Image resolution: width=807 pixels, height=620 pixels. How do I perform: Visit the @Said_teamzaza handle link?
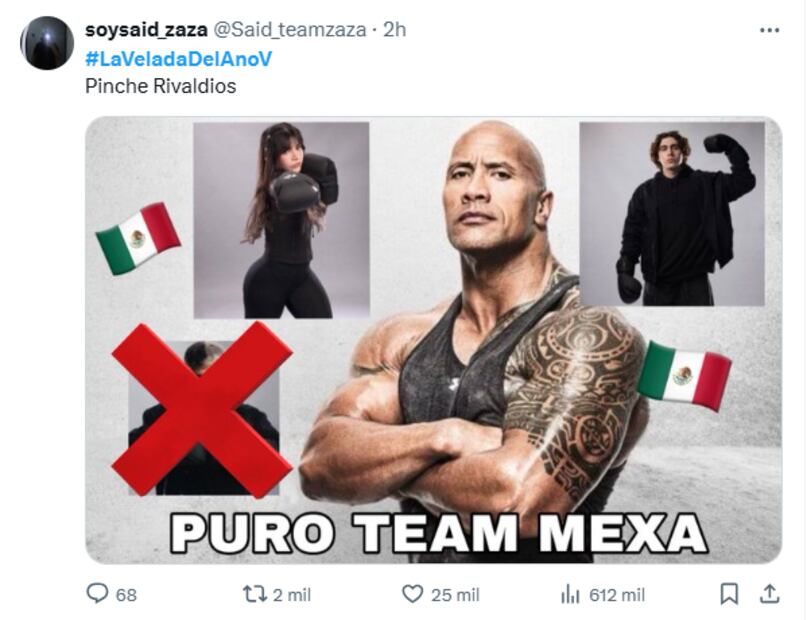click(289, 30)
